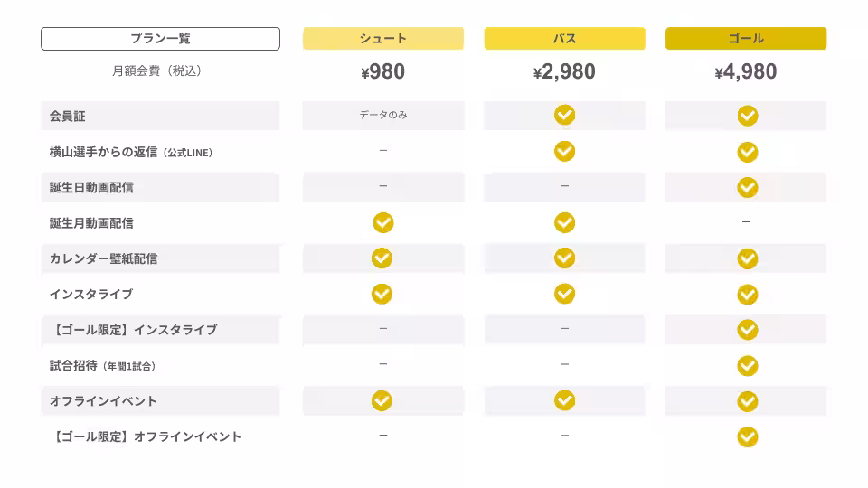The width and height of the screenshot is (868, 488).
Task: Click 誕生月動画配信 checkmark under シュート
Action: (382, 222)
